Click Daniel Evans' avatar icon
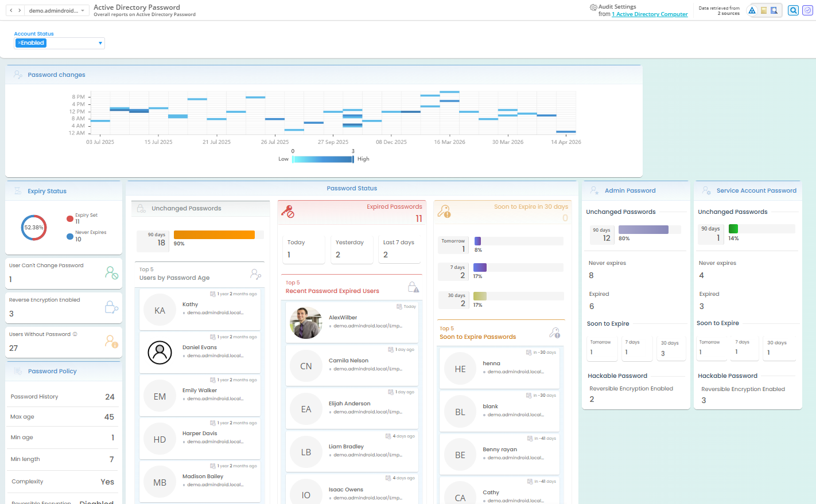This screenshot has width=816, height=504. 160,353
